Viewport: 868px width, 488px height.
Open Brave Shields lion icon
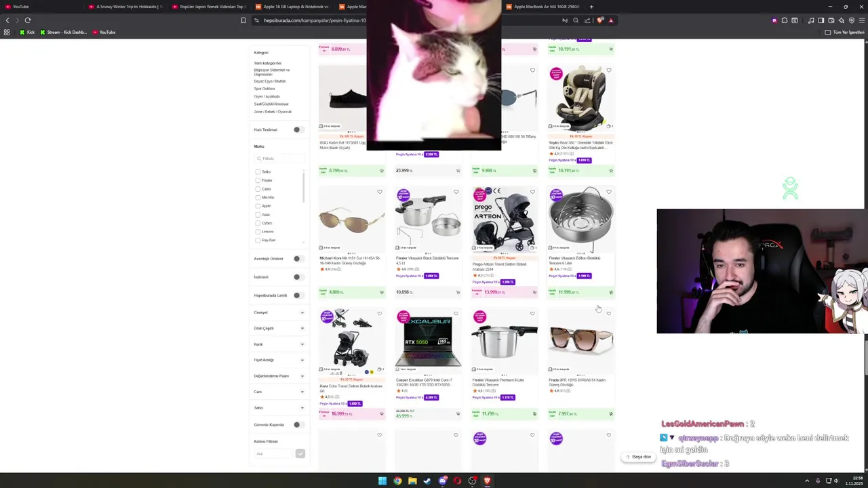point(599,20)
